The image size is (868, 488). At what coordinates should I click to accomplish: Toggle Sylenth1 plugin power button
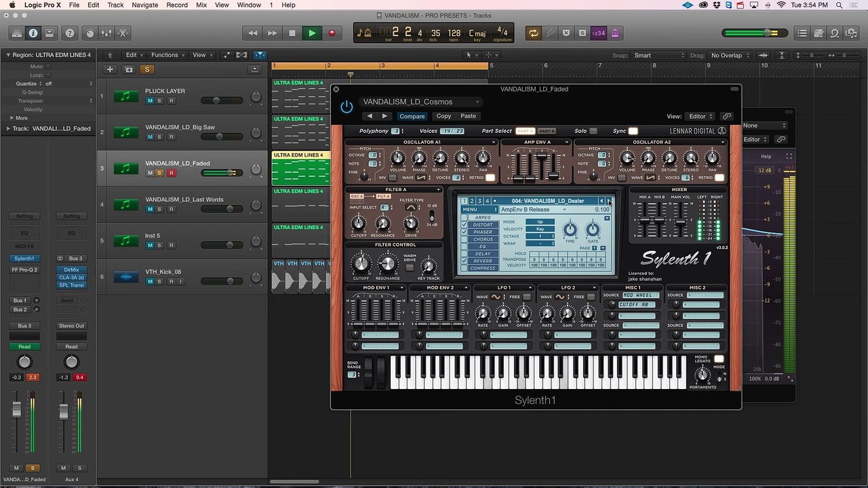(347, 106)
